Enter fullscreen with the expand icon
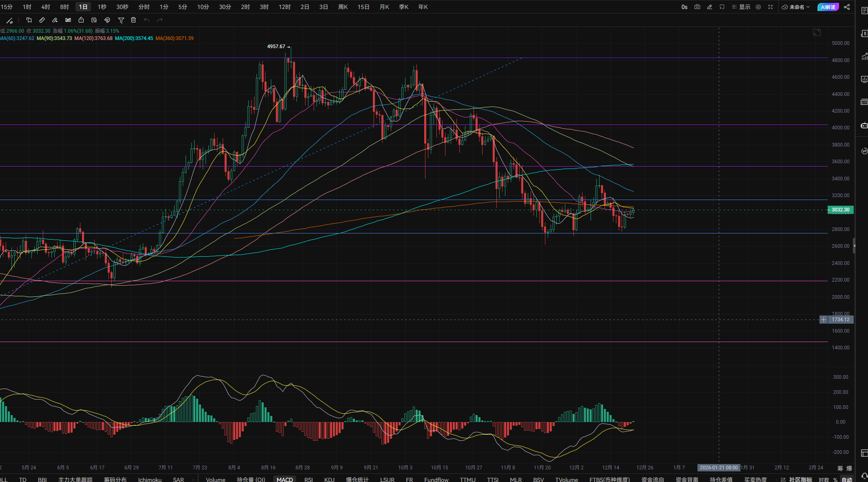 (x=771, y=7)
